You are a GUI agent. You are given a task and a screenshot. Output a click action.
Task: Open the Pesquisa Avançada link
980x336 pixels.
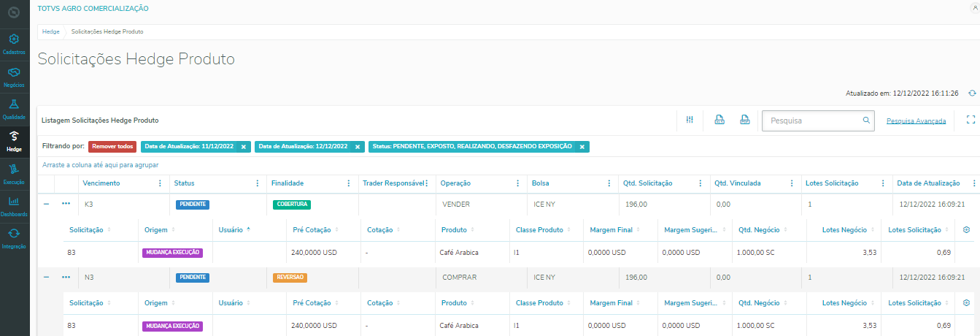click(x=916, y=121)
